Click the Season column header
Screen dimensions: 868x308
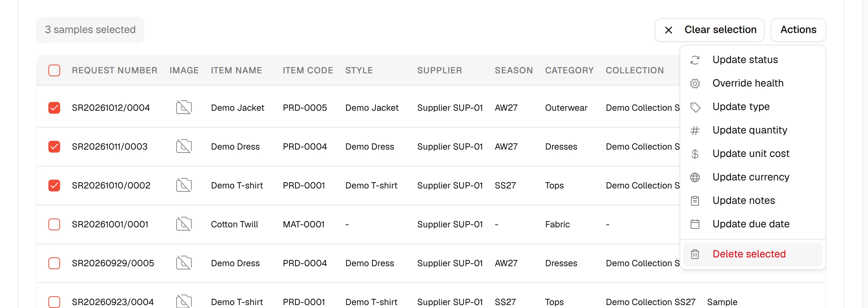tap(514, 70)
